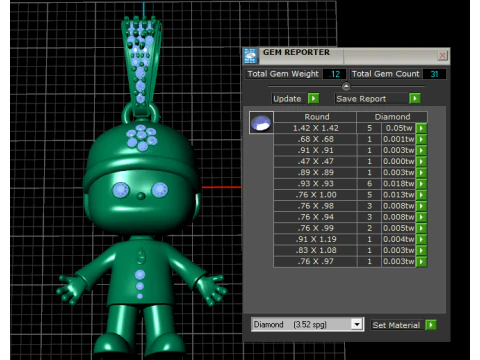The width and height of the screenshot is (480, 360).
Task: Click the green arrow for .76 X 1.00 row
Action: [x=422, y=195]
